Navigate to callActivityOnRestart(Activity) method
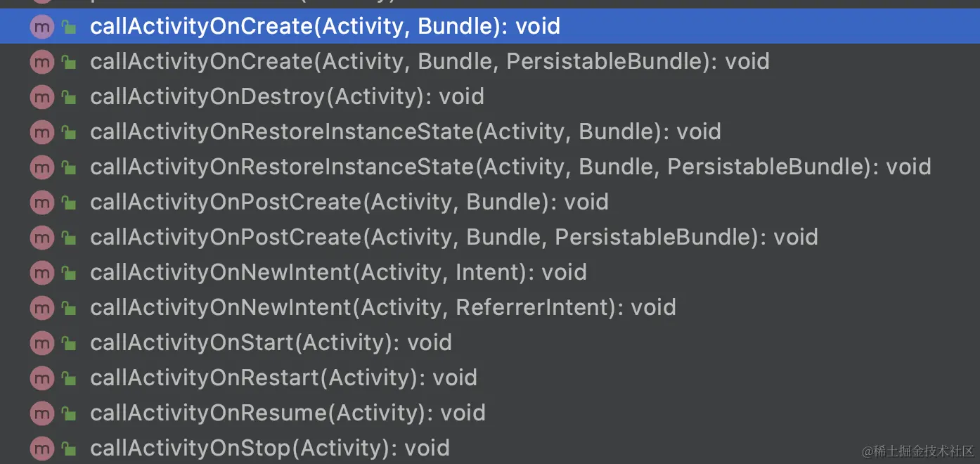Screen dimensions: 980x464 click(283, 378)
